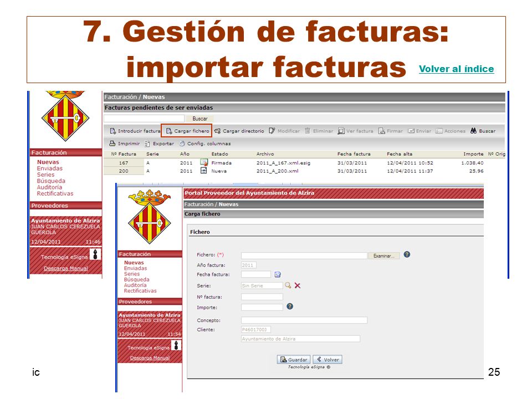Viewport: 532px width, 399px height.
Task: Open the 'Acciones' toolbar item
Action: tap(450, 131)
